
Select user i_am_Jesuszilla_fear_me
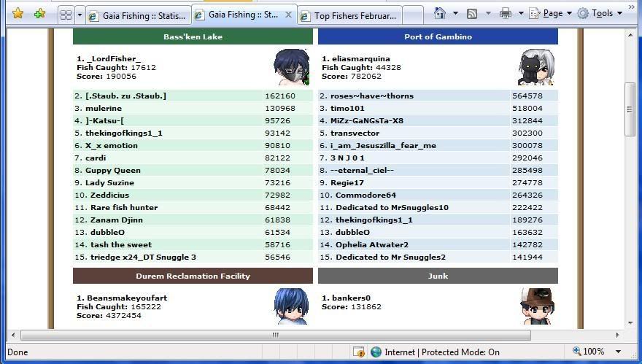click(x=383, y=145)
